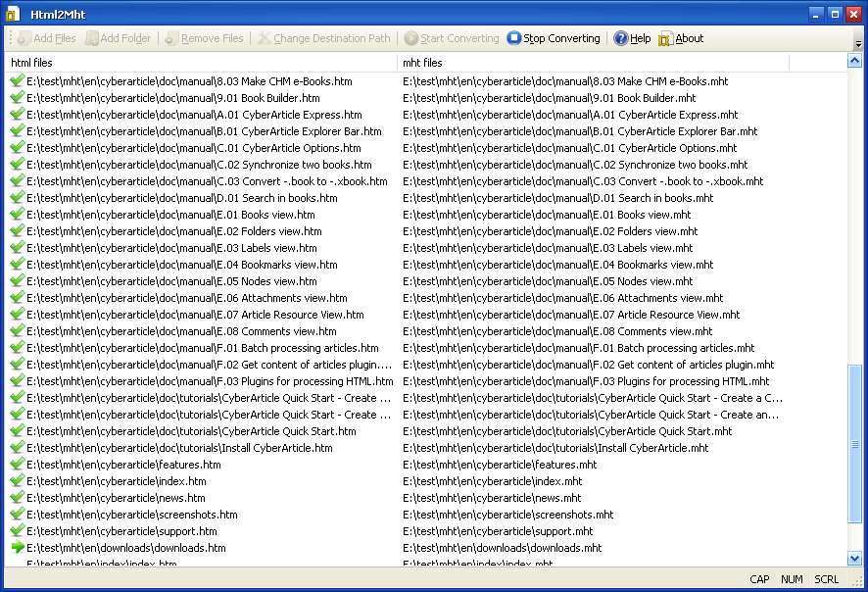The height and width of the screenshot is (592, 868).
Task: Select the Install CyberArticle.htm row
Action: (179, 448)
